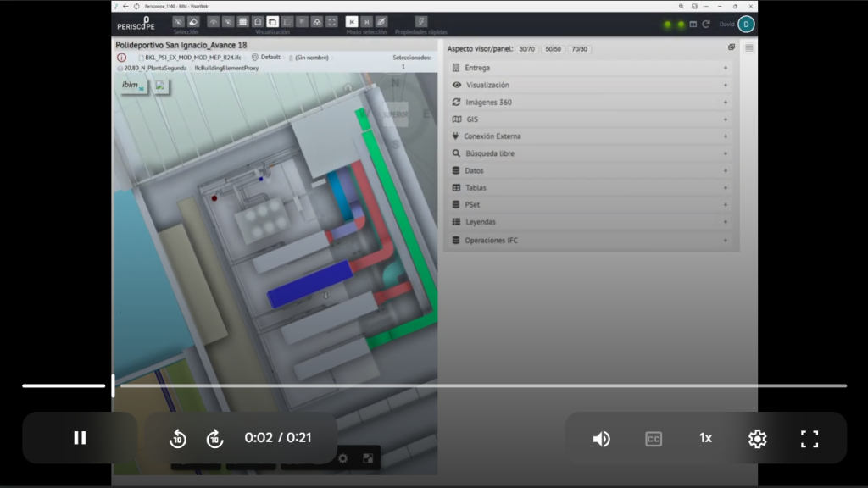868x488 pixels.
Task: Rewind the video 10 seconds
Action: 178,439
